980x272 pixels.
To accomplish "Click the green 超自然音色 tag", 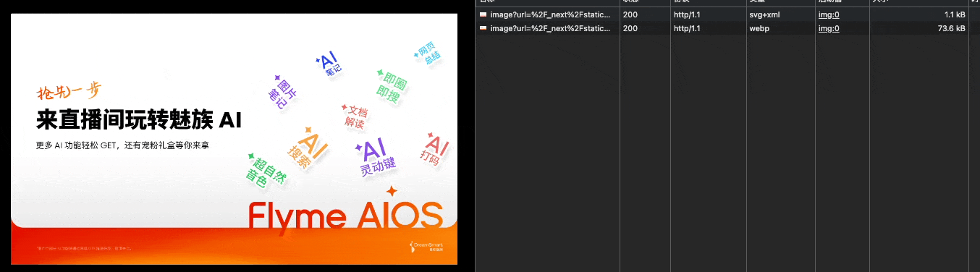I will click(266, 171).
